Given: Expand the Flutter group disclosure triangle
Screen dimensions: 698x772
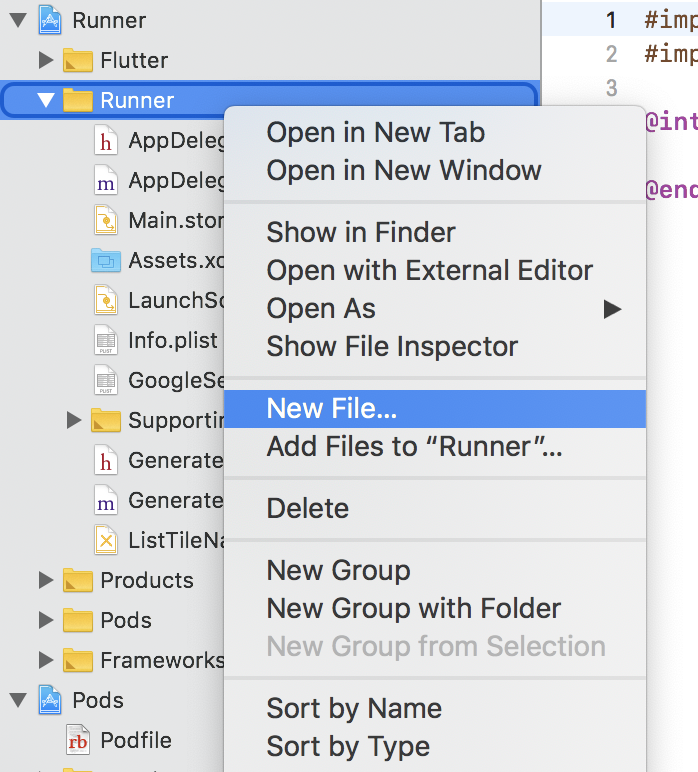Looking at the screenshot, I should [45, 61].
